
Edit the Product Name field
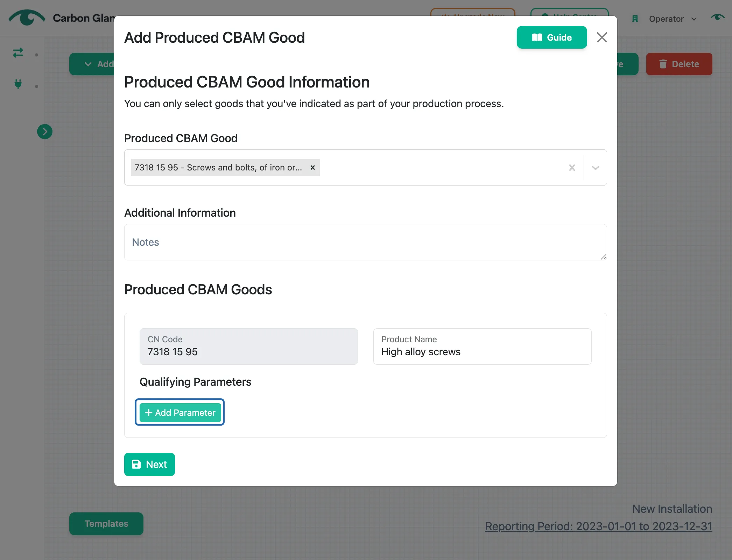[x=482, y=346]
